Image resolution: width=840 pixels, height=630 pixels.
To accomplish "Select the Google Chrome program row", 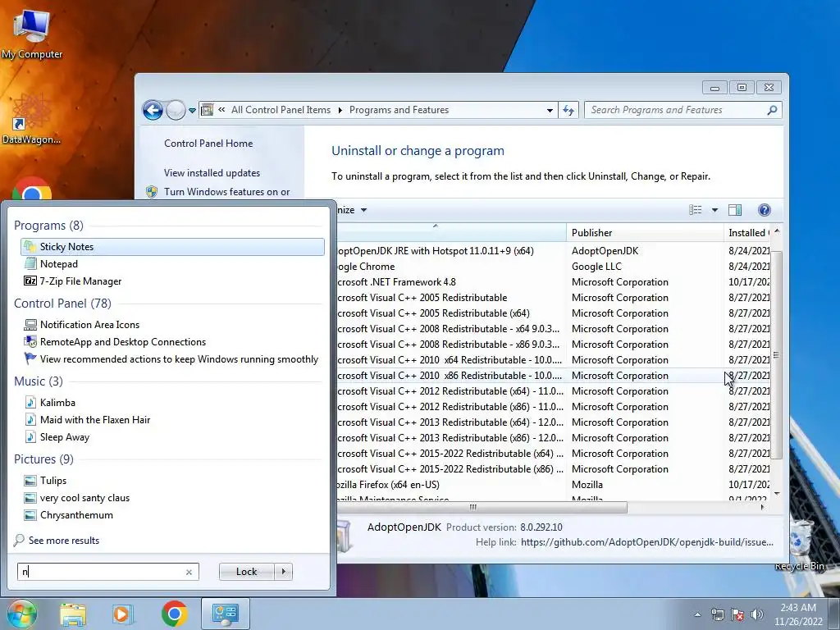I will coord(554,267).
